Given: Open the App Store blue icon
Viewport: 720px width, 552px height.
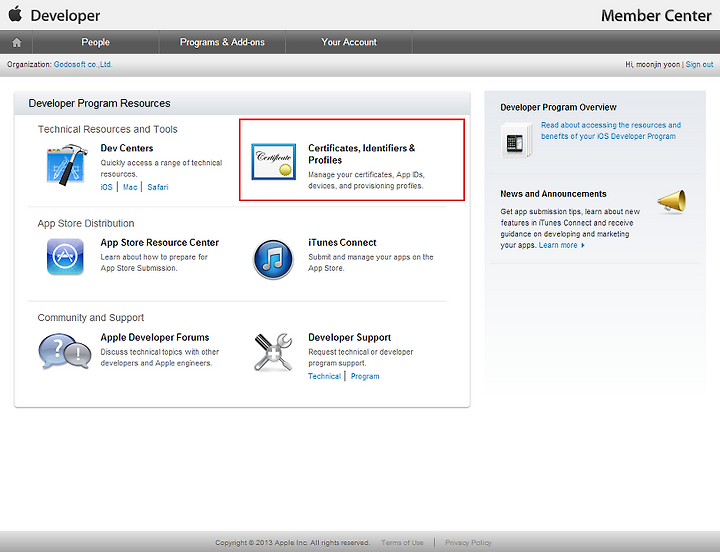Looking at the screenshot, I should 65,256.
